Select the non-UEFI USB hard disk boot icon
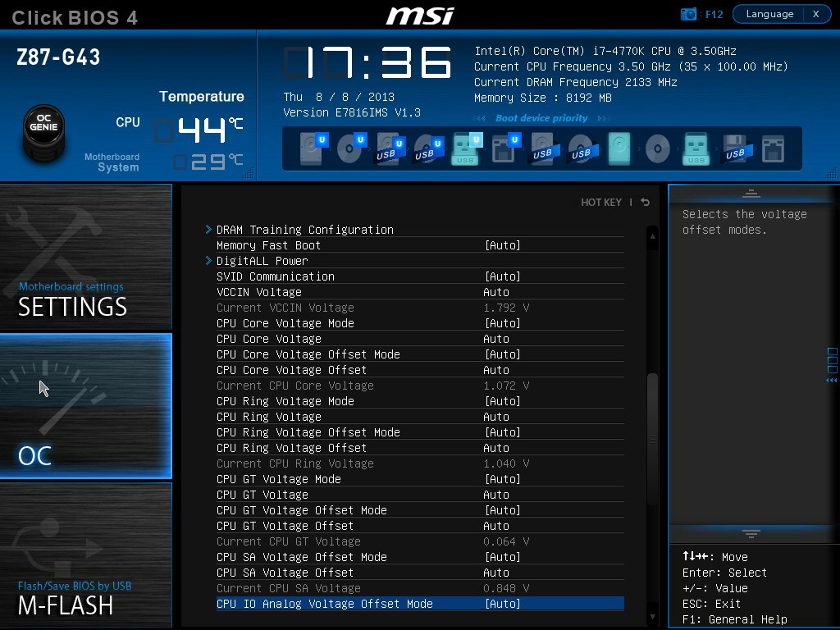 point(545,148)
